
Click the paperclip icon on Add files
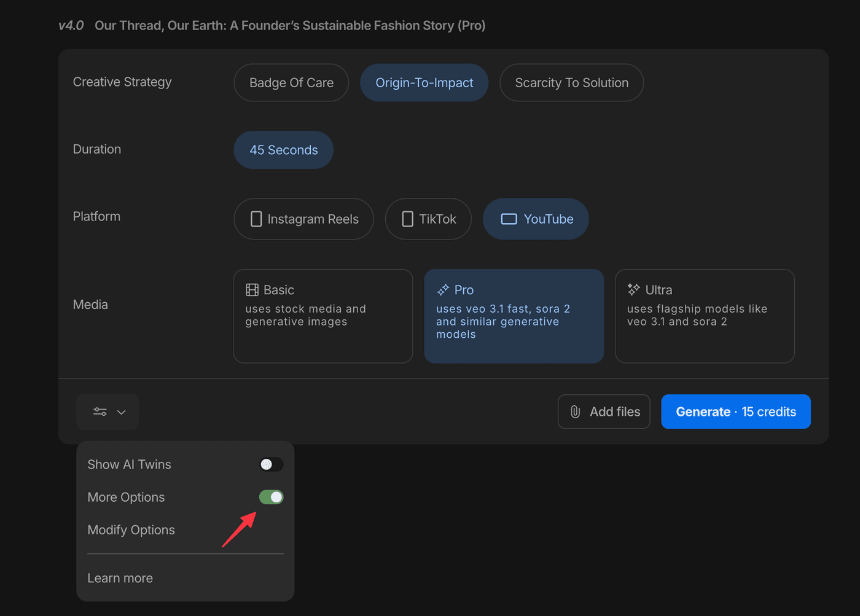(x=575, y=411)
